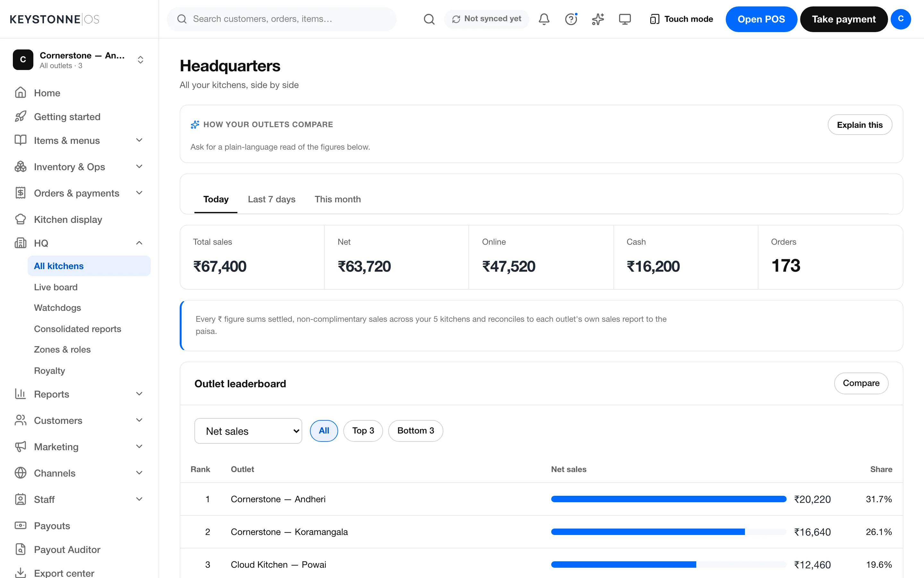Open Payout Auditor in sidebar
The height and width of the screenshot is (578, 924).
click(80, 549)
